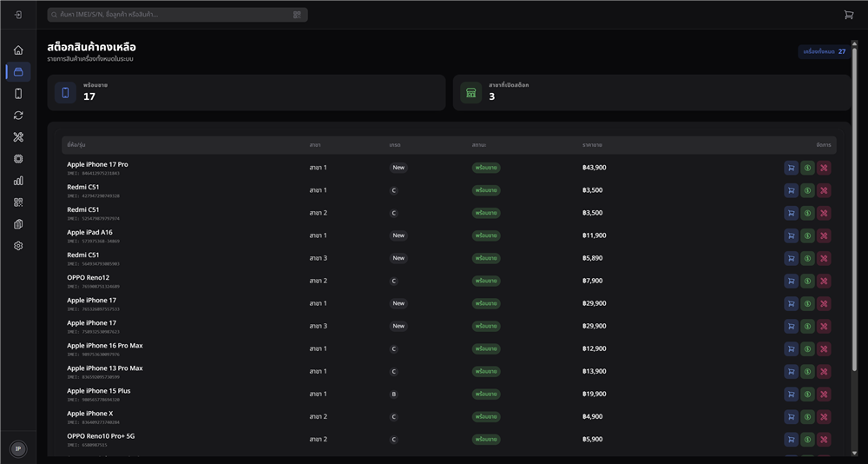Select the Apple iPhone 15 Plus name
868x464 pixels.
tap(99, 391)
